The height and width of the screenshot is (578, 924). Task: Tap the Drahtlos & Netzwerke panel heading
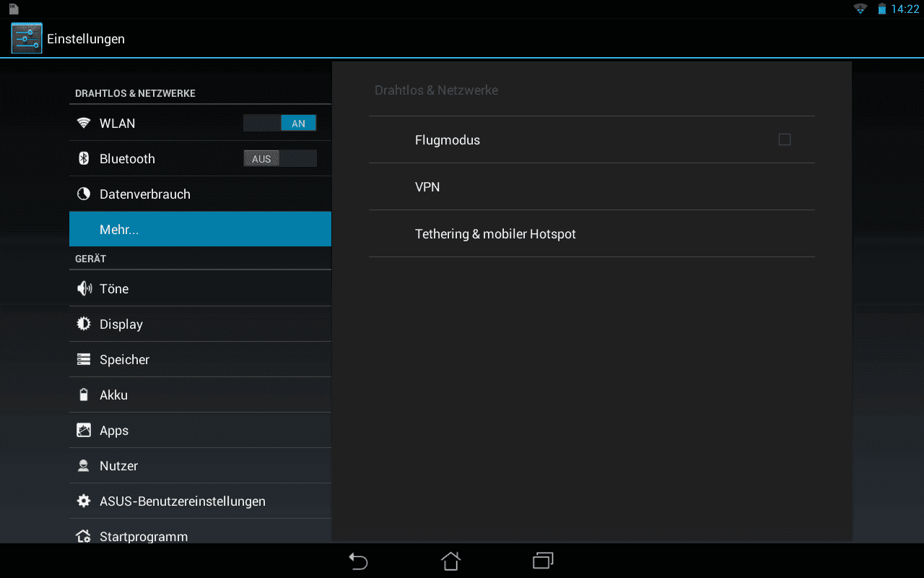coord(436,90)
